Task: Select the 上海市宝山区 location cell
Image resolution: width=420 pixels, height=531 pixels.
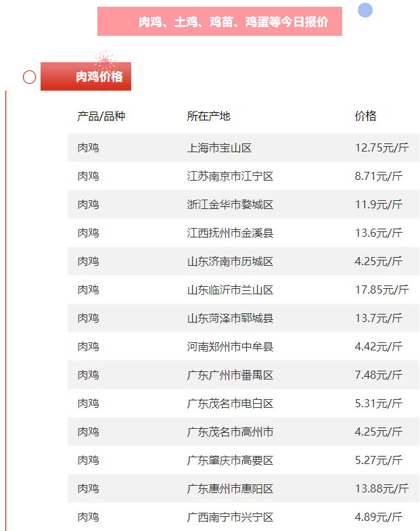Action: [x=220, y=147]
